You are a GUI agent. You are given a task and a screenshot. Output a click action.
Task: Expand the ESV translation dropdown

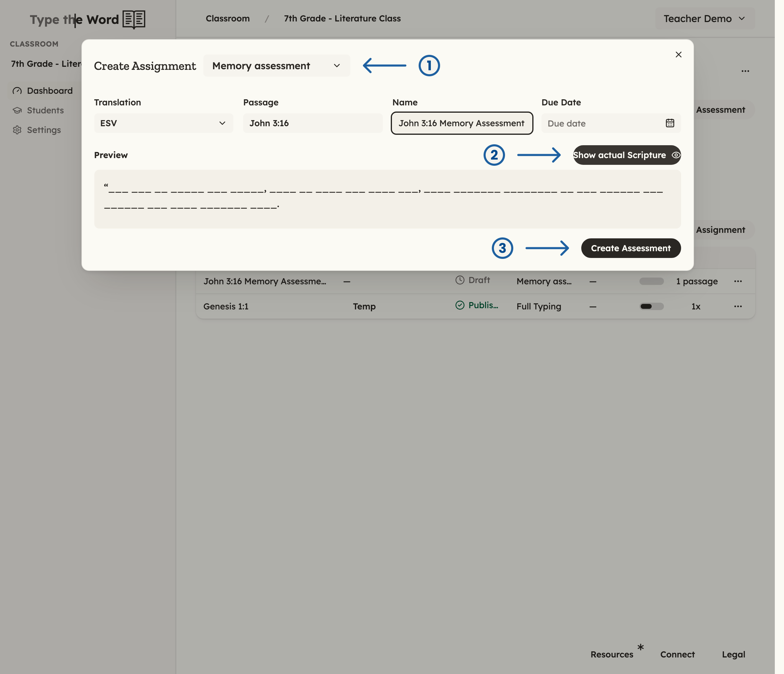click(164, 123)
